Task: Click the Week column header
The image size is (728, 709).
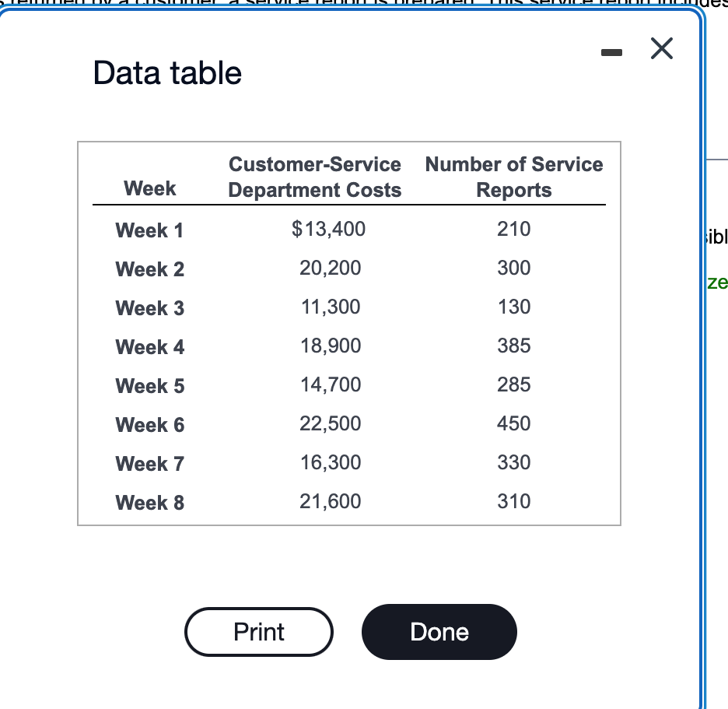Action: tap(149, 188)
